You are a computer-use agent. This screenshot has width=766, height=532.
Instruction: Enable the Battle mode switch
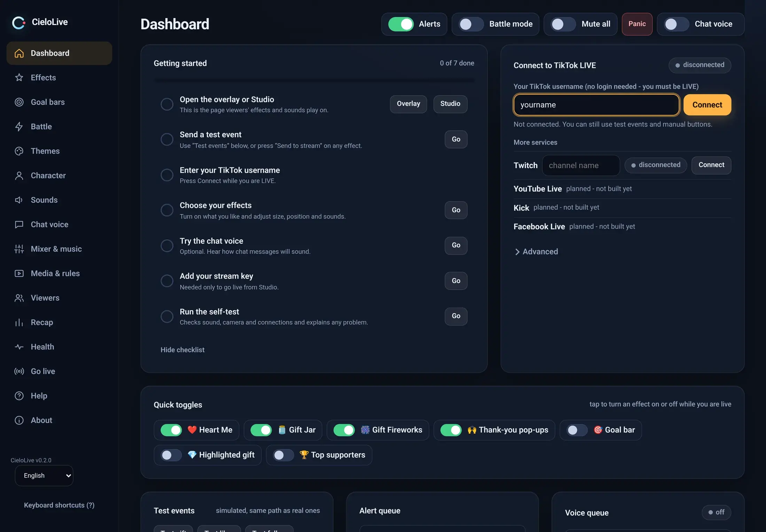point(471,24)
